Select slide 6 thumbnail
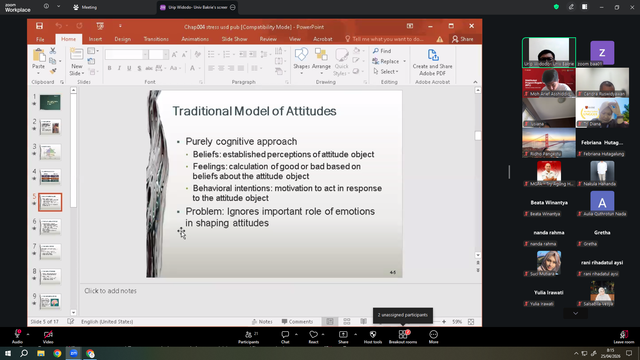This screenshot has height=360, width=640. 50,227
